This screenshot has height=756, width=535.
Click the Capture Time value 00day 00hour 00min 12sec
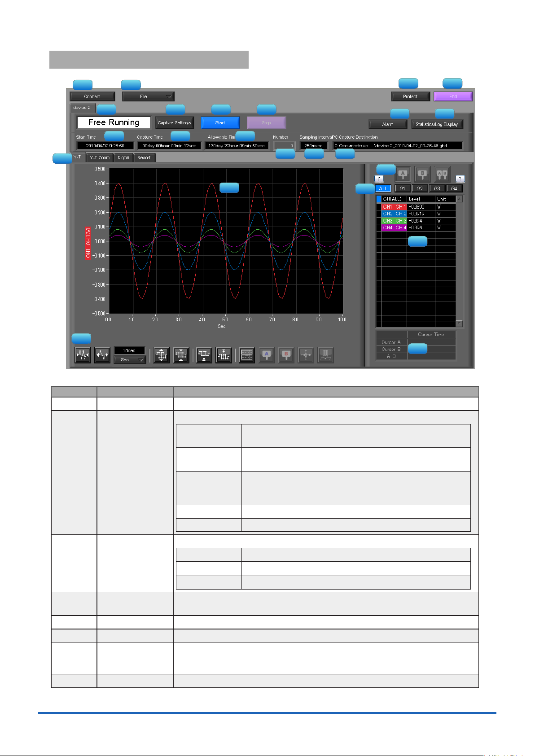click(x=169, y=145)
